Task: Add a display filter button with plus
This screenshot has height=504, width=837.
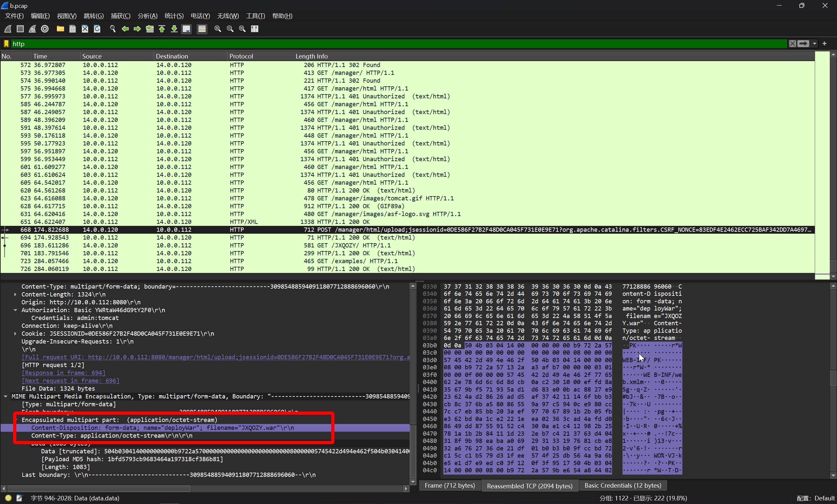Action: pyautogui.click(x=825, y=43)
